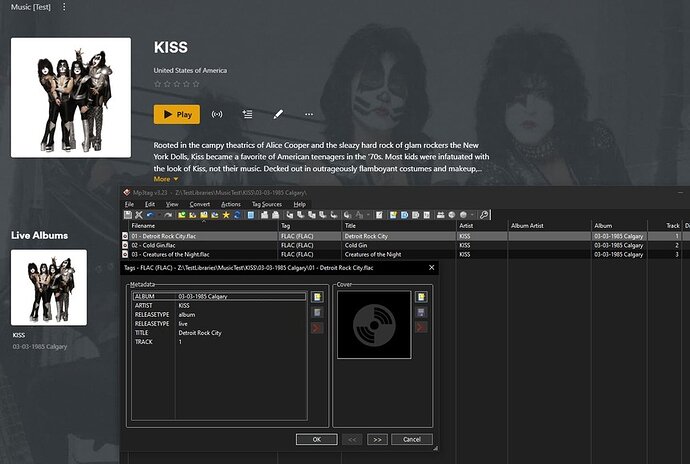This screenshot has width=690, height=464.
Task: Open the View menu in Mp3tag
Action: click(172, 204)
